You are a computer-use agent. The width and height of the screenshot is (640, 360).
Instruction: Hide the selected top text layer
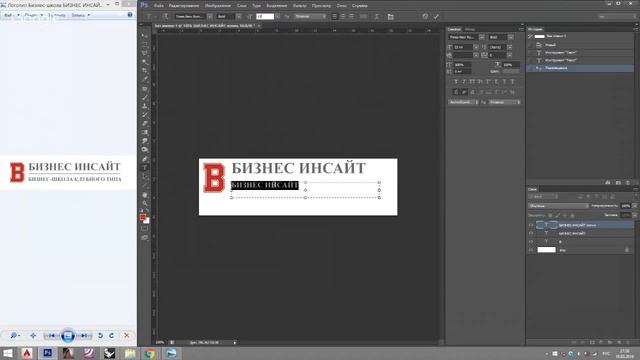pyautogui.click(x=531, y=225)
